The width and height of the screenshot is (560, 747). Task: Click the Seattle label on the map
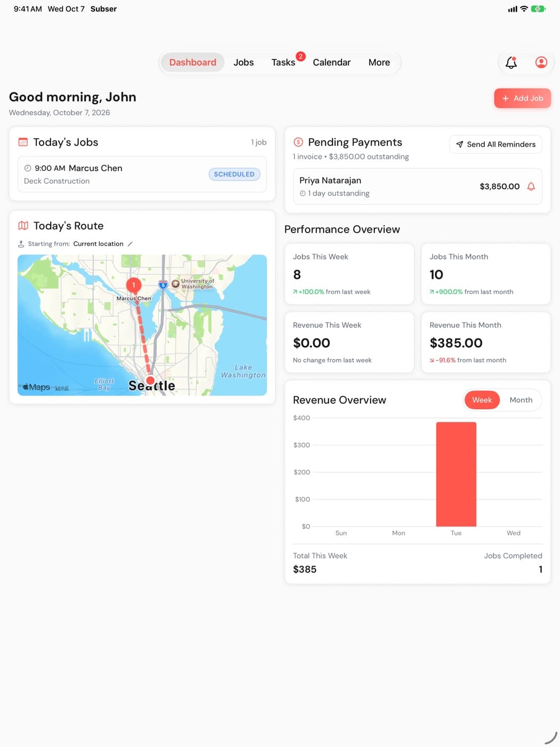pos(151,386)
